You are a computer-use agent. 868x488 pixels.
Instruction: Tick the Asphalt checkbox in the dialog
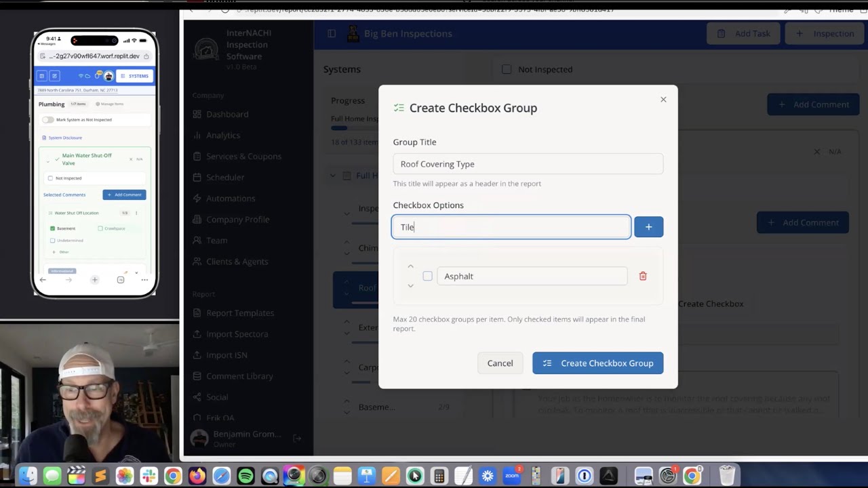coord(427,276)
